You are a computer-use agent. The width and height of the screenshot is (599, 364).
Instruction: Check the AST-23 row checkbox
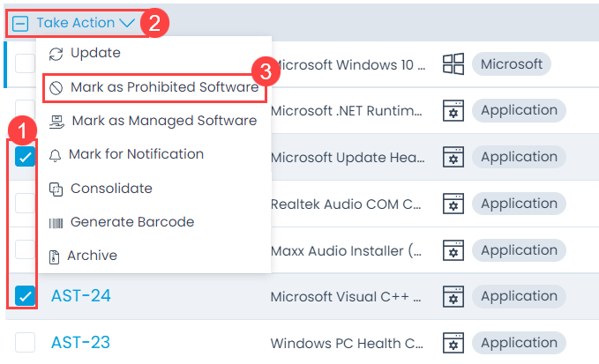(26, 342)
